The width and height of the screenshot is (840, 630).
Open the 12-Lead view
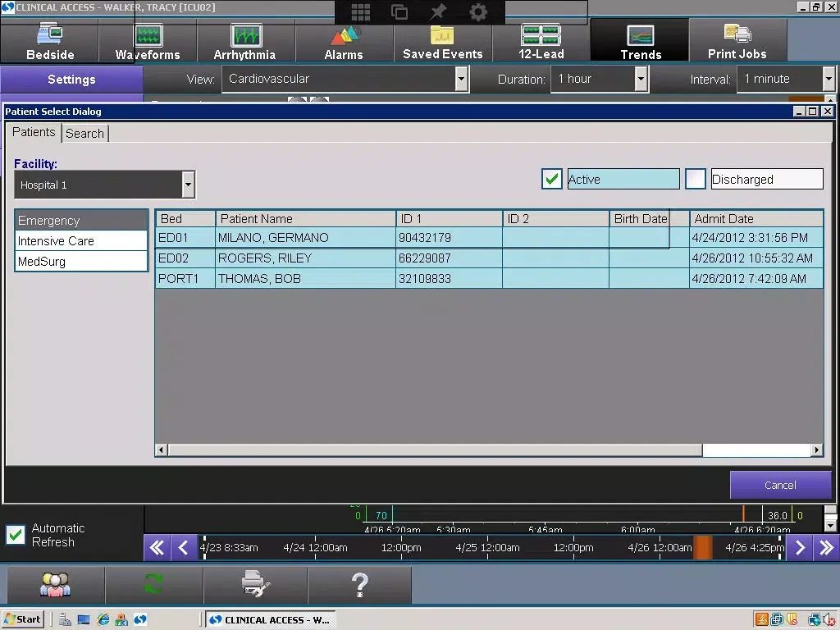click(541, 41)
